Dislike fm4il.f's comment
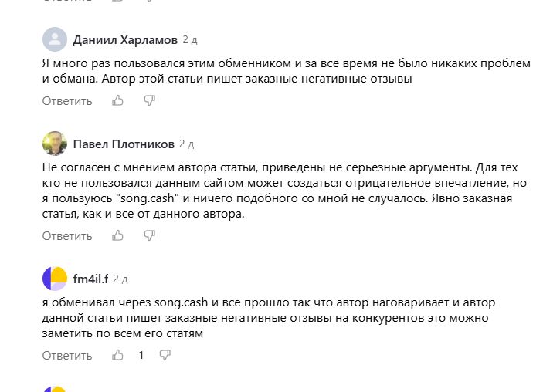This screenshot has width=543, height=392. (165, 355)
